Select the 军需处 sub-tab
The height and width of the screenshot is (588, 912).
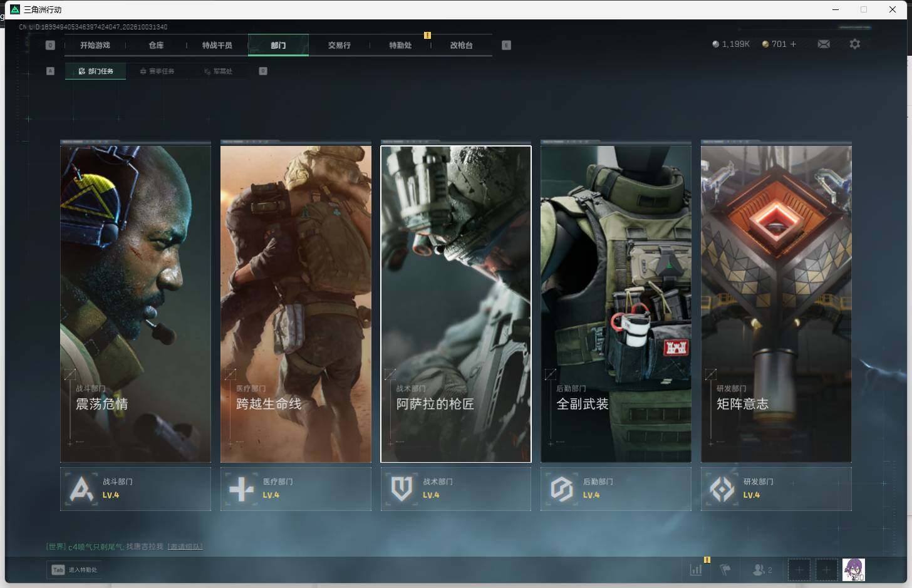click(218, 71)
